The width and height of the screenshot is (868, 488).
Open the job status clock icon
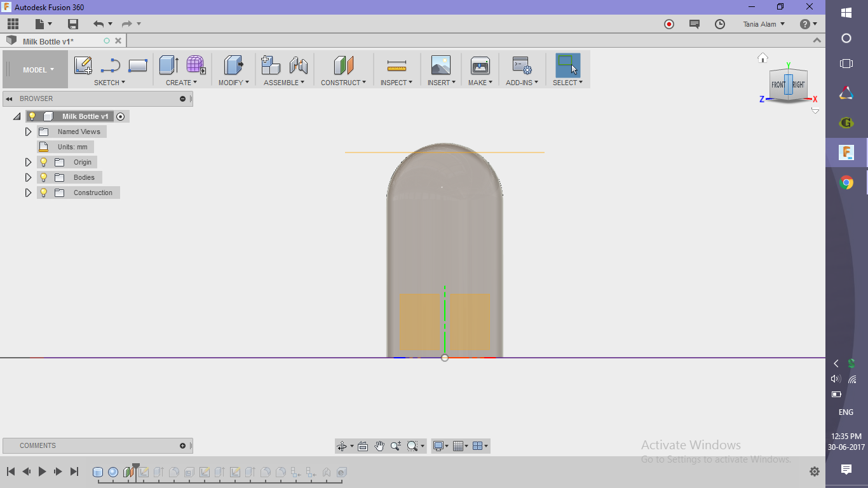[x=720, y=24]
